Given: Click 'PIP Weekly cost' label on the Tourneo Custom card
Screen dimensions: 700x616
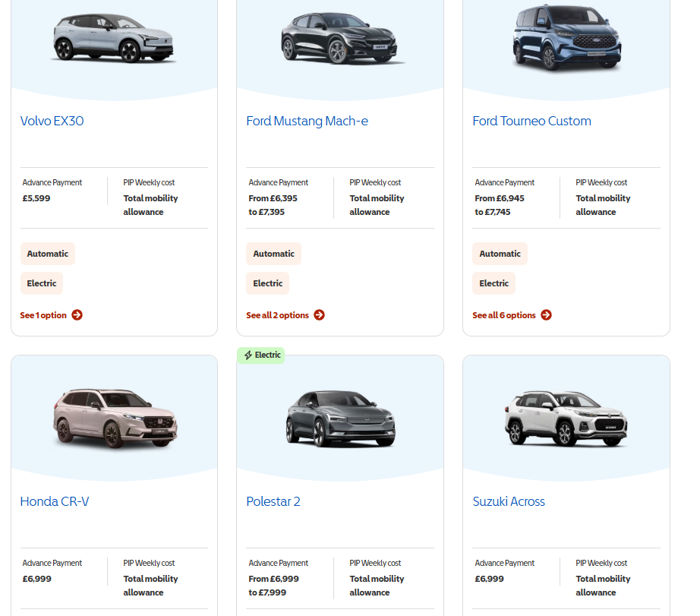Looking at the screenshot, I should [x=601, y=183].
